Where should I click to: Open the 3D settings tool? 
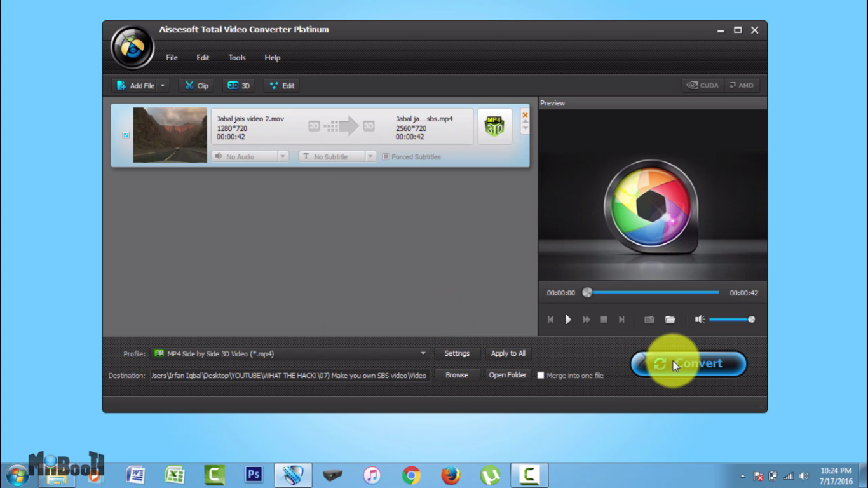[239, 86]
